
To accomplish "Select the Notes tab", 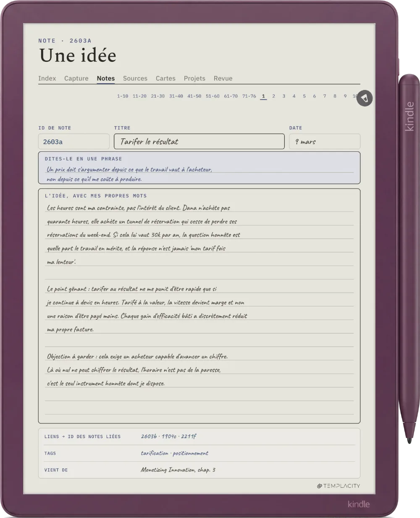I will click(x=106, y=78).
